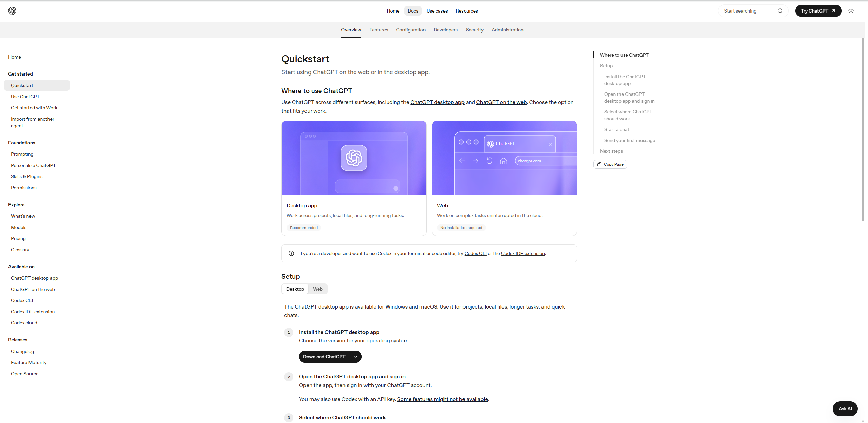
Task: Open Open Source sidebar item
Action: [24, 374]
